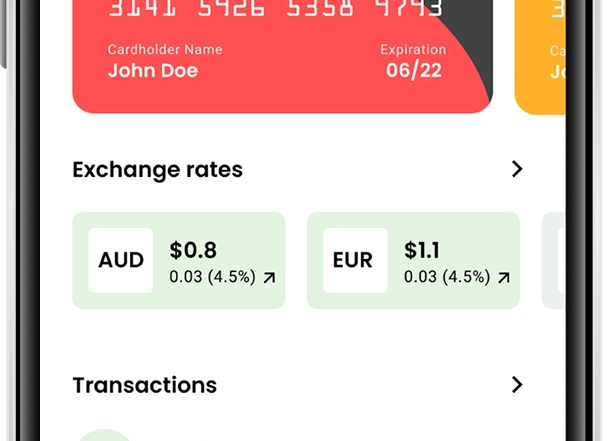608x441 pixels.
Task: Expand the Exchange rates section chevron
Action: tap(517, 169)
